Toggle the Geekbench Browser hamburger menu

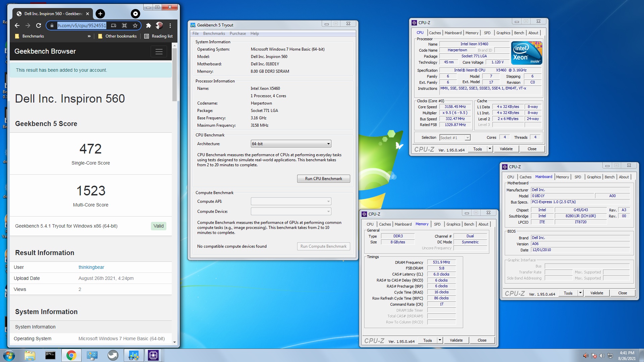(159, 52)
